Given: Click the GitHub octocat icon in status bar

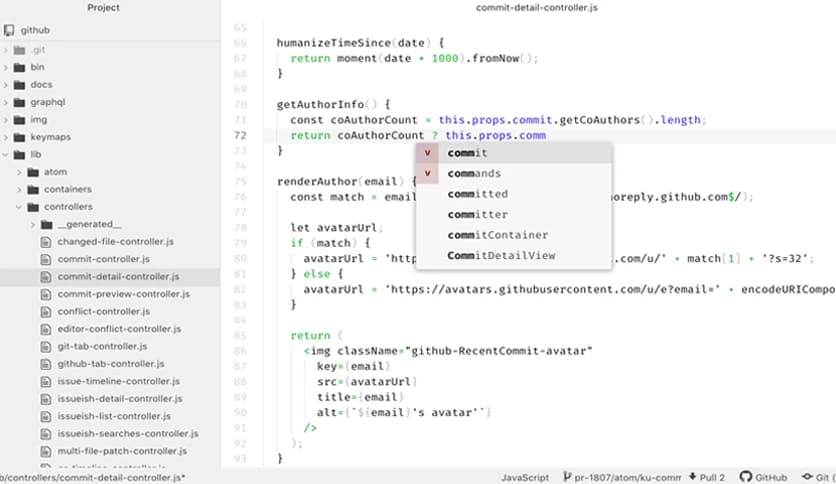Looking at the screenshot, I should (746, 478).
